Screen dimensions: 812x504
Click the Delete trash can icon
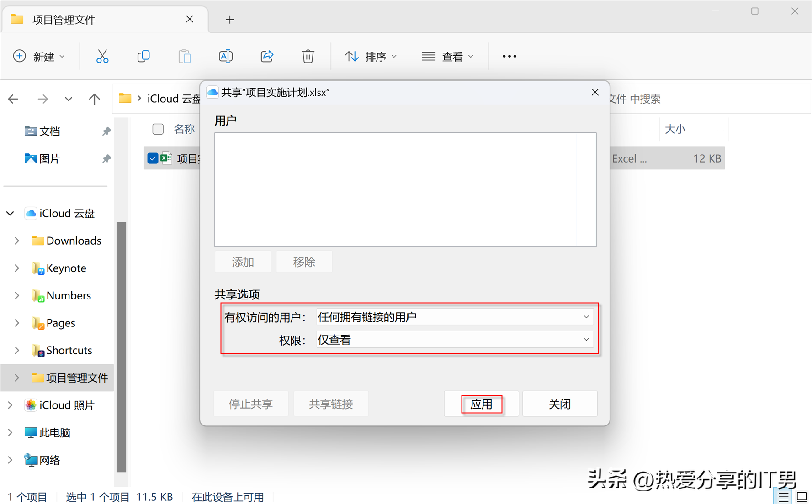[x=308, y=56]
